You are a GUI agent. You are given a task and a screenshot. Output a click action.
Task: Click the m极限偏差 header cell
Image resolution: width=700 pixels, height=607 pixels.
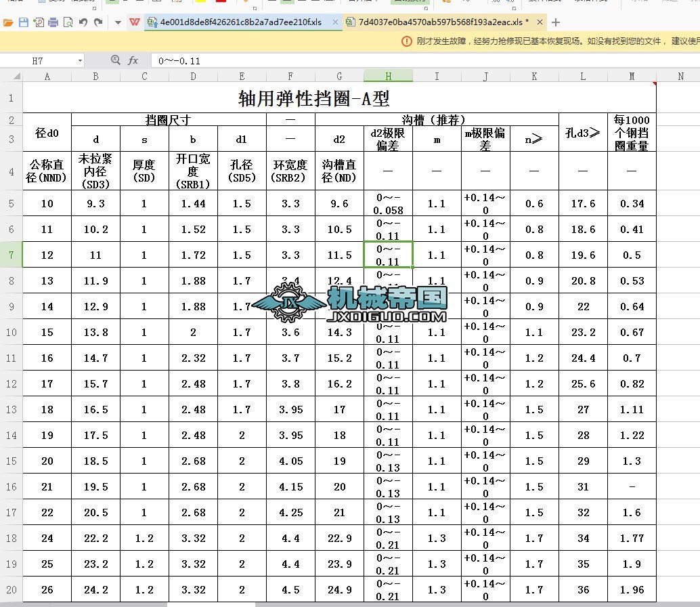click(x=485, y=139)
